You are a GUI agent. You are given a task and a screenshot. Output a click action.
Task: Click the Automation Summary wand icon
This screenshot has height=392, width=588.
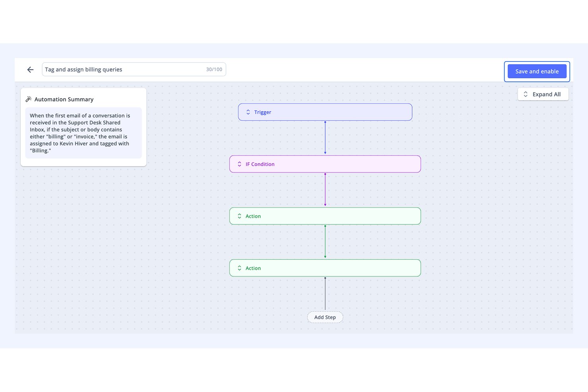click(x=29, y=99)
